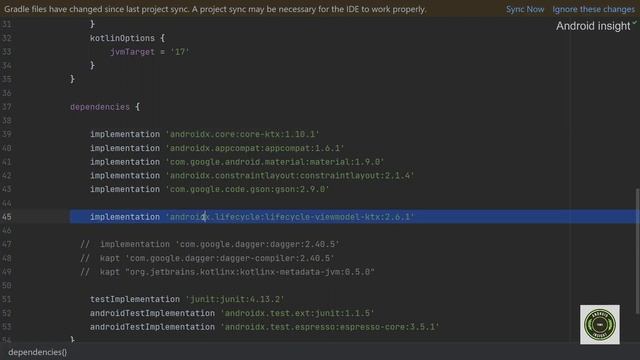Click the editor vertical scrollbar thumb
640x360 pixels.
click(x=637, y=251)
